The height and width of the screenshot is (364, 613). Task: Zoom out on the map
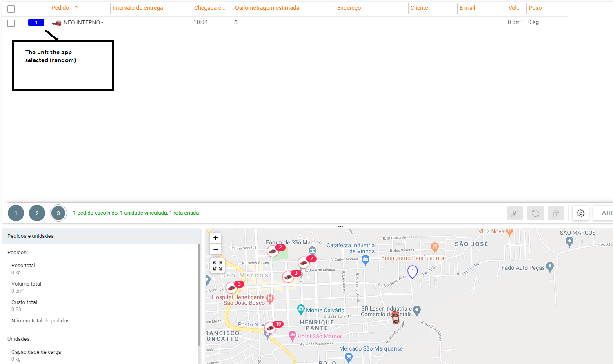tap(215, 249)
